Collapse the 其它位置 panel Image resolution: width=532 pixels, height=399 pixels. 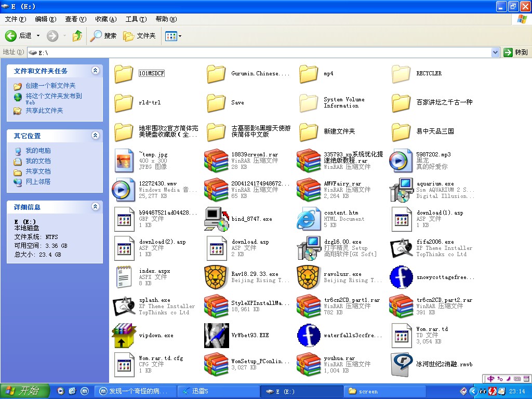tap(95, 136)
